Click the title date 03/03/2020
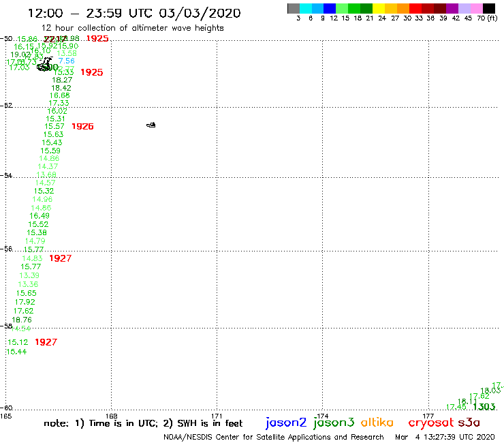The image size is (504, 443). pyautogui.click(x=200, y=14)
